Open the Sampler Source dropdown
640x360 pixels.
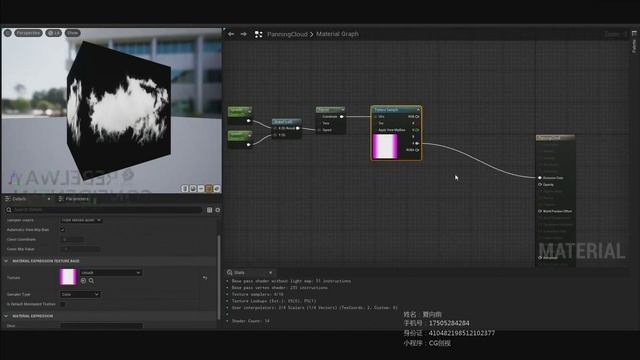click(81, 220)
